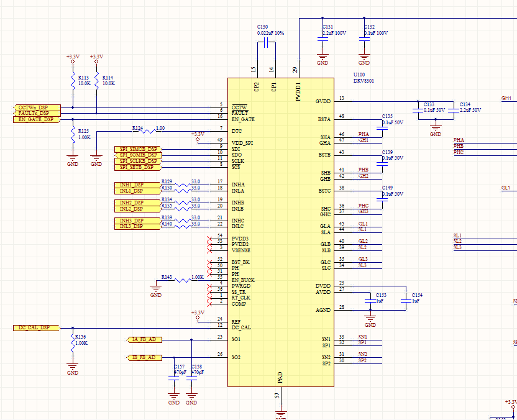Select capacitor C131 symbol
The height and width of the screenshot is (420, 517).
pos(323,39)
